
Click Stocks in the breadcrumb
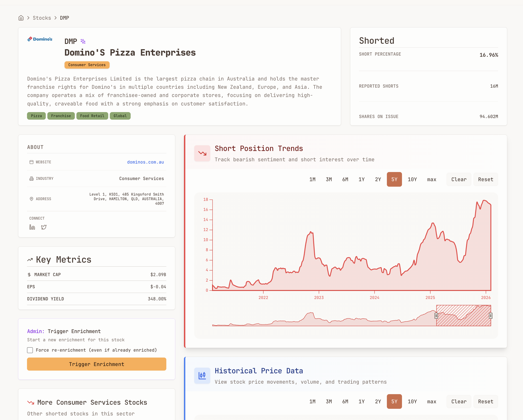[x=42, y=18]
